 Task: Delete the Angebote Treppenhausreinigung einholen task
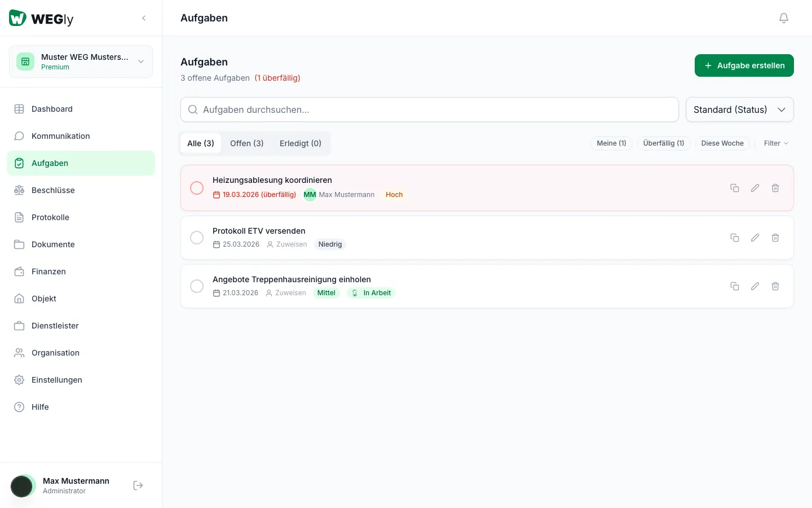click(775, 286)
